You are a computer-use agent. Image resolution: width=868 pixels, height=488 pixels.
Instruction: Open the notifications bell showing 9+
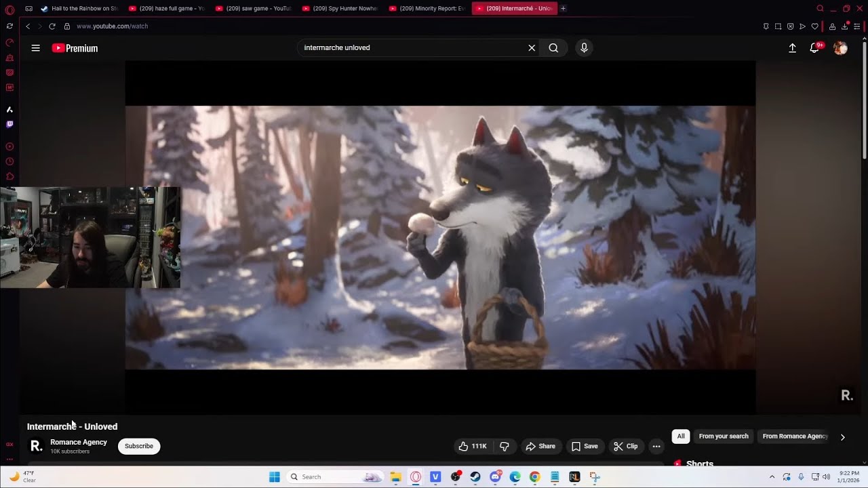tap(815, 48)
